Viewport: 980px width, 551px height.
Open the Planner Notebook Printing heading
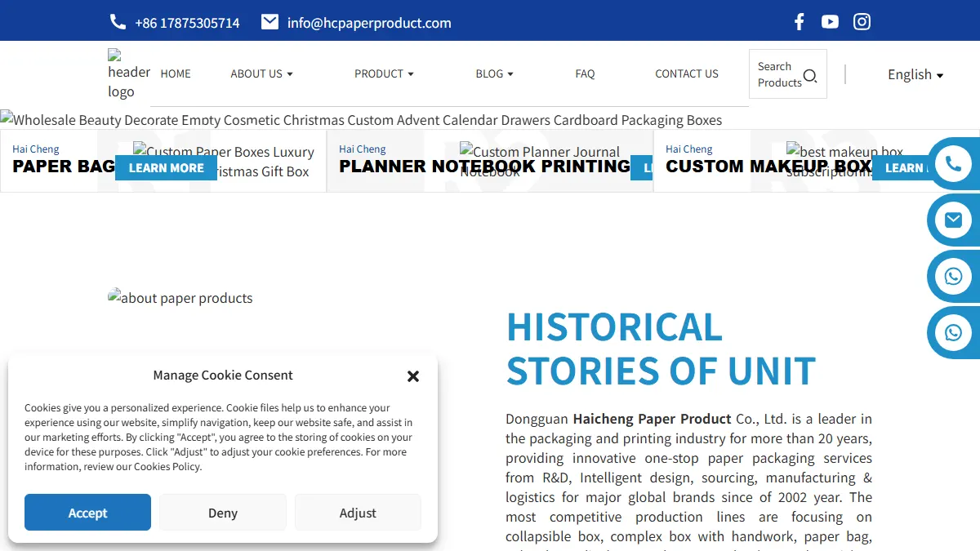(x=484, y=167)
